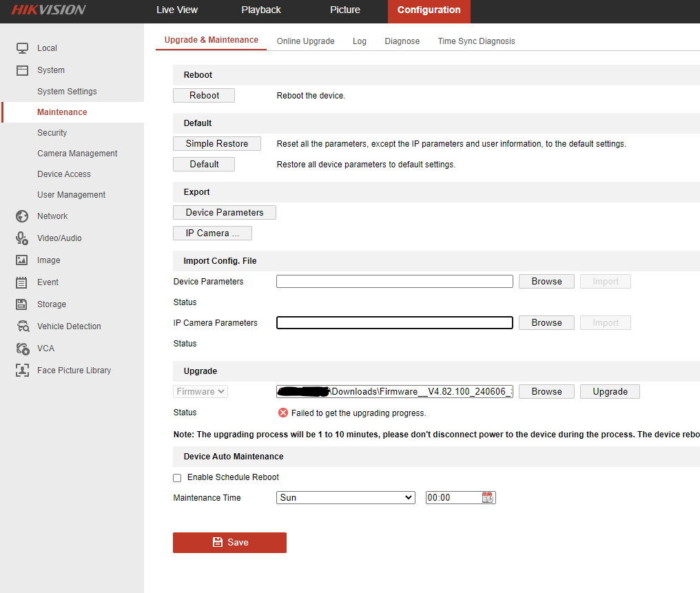Expand the Maintenance Time day dropdown
Image resolution: width=700 pixels, height=593 pixels.
tap(345, 497)
